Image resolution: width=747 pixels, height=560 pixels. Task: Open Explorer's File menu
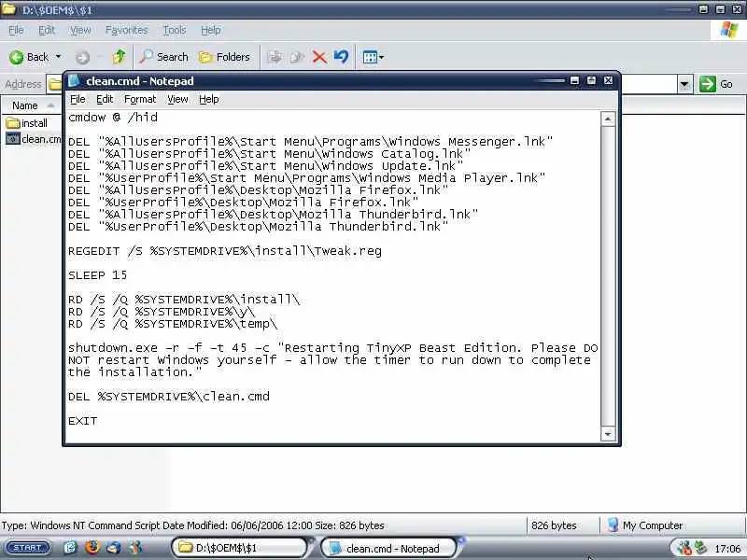tap(16, 30)
